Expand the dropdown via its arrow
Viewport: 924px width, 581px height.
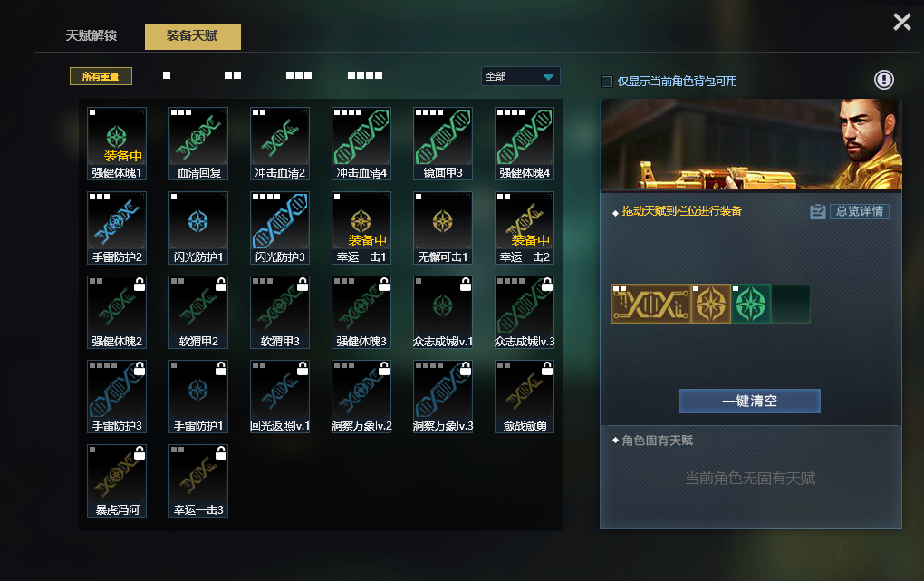coord(548,77)
